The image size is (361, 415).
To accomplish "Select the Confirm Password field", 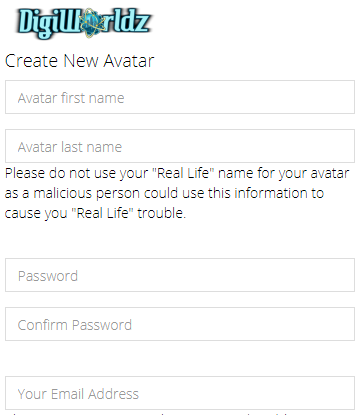I will [180, 324].
